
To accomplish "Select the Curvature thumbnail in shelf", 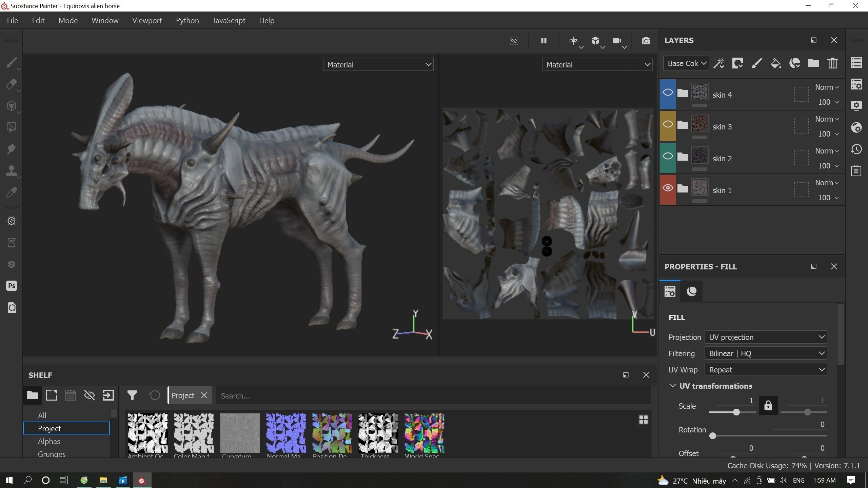I will [240, 433].
